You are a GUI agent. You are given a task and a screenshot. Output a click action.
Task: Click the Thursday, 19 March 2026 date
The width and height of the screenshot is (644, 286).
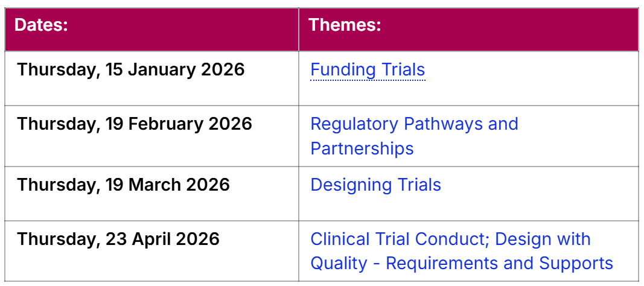pos(123,184)
